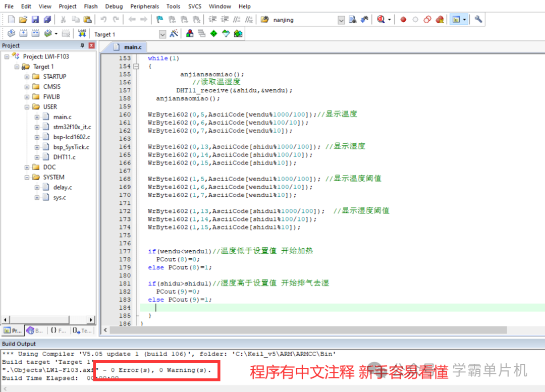Image resolution: width=545 pixels, height=392 pixels.
Task: Expand the DOC folder
Action: tap(27, 167)
